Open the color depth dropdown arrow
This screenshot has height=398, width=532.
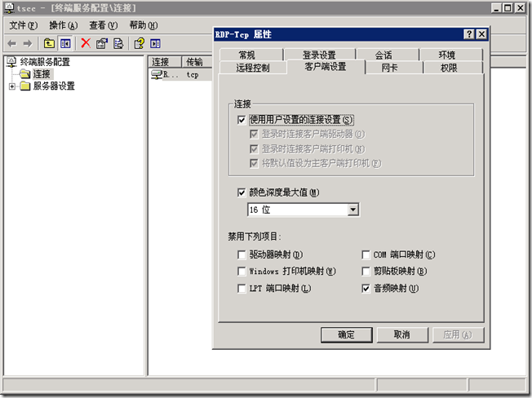coord(352,210)
